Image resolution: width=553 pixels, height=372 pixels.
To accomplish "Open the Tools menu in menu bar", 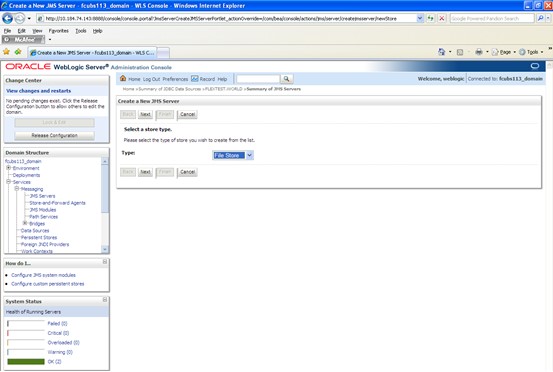I will pyautogui.click(x=81, y=31).
